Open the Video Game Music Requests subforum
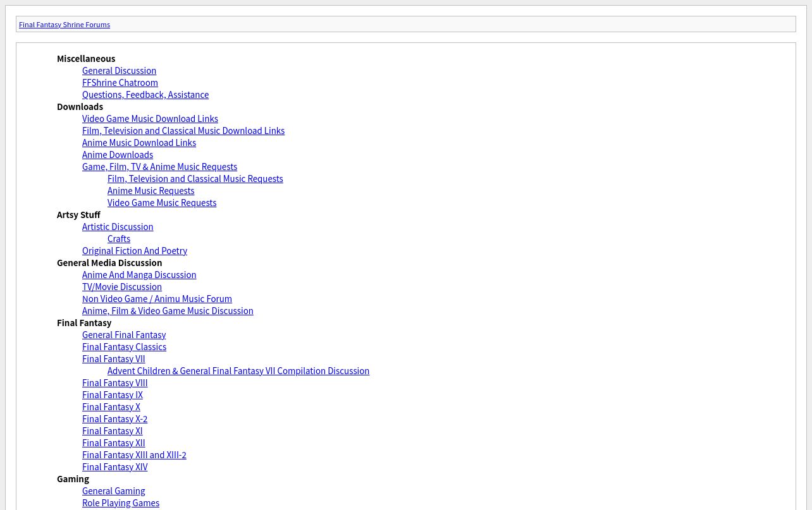This screenshot has height=510, width=812. coord(162,203)
